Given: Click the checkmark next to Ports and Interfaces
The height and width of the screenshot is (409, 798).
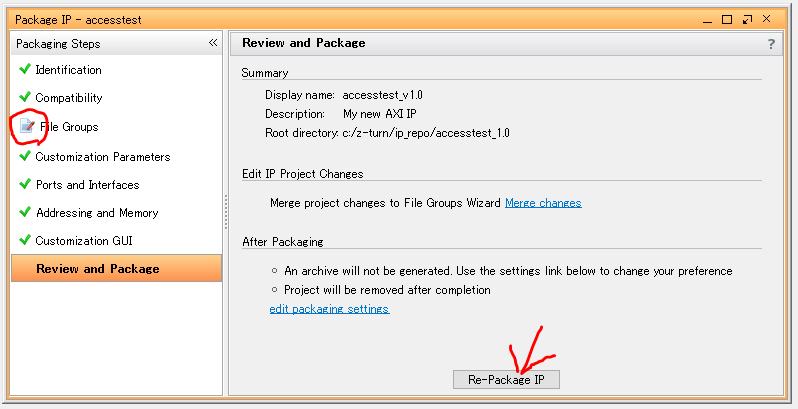Looking at the screenshot, I should coord(24,184).
